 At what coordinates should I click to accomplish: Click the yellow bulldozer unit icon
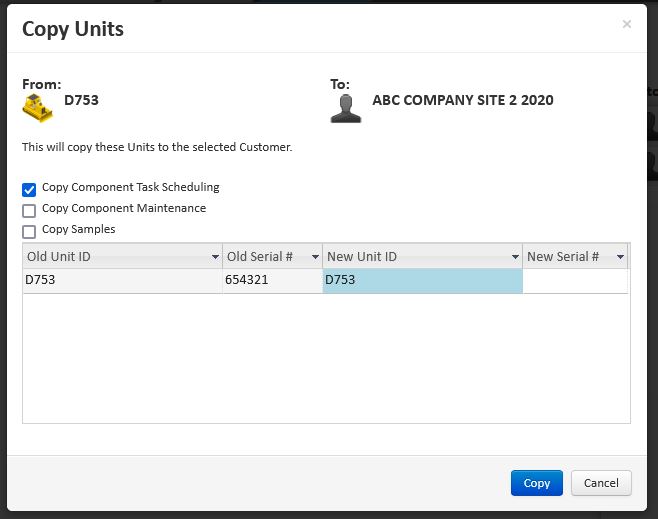pos(38,108)
